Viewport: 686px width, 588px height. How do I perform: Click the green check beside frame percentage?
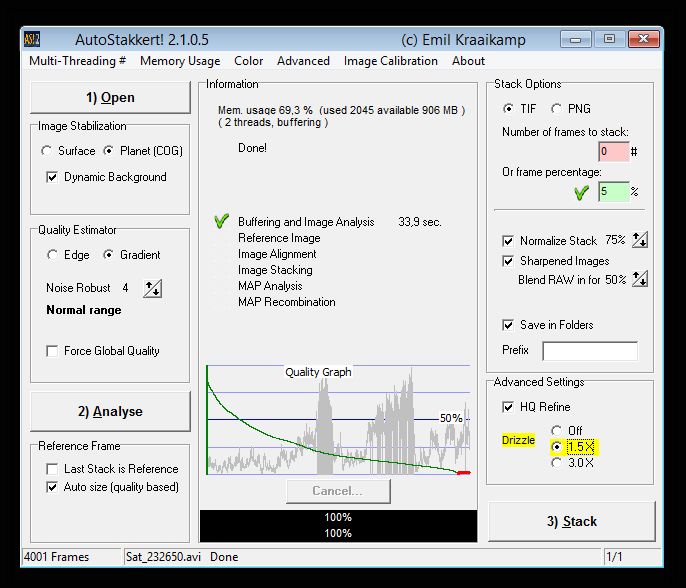point(581,192)
